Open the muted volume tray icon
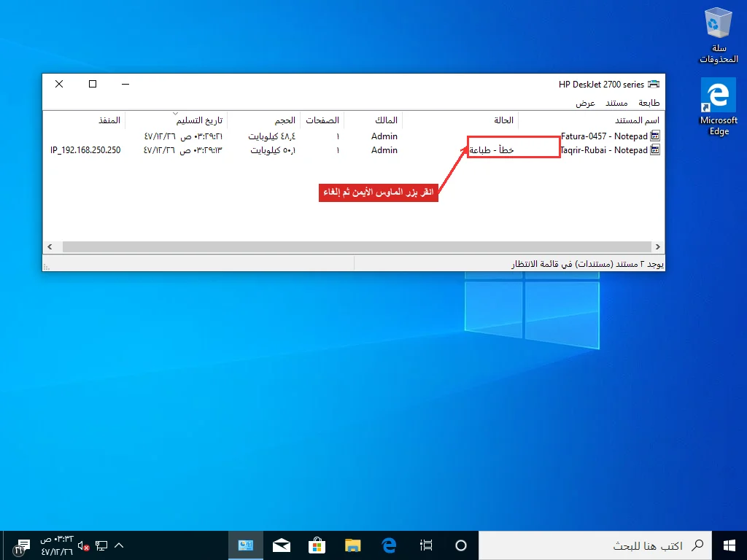Viewport: 747px width, 560px height. click(x=83, y=545)
